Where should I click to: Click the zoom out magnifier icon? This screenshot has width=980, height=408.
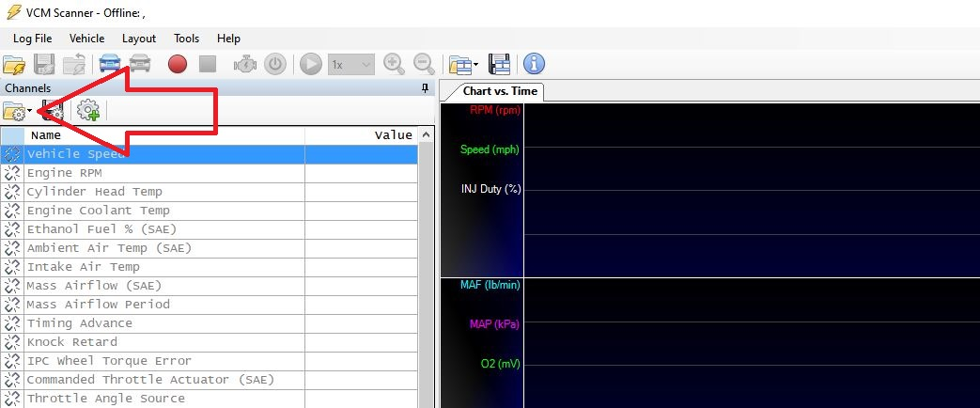424,64
